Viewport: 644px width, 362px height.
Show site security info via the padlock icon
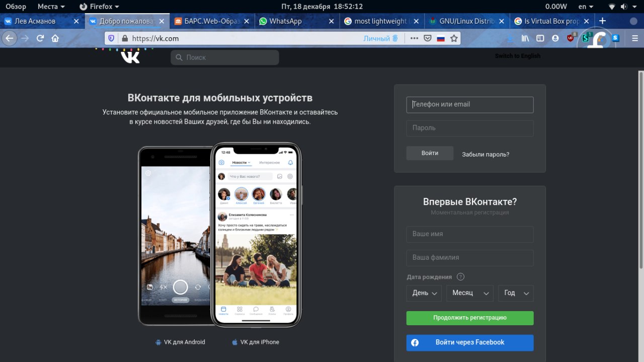point(125,38)
